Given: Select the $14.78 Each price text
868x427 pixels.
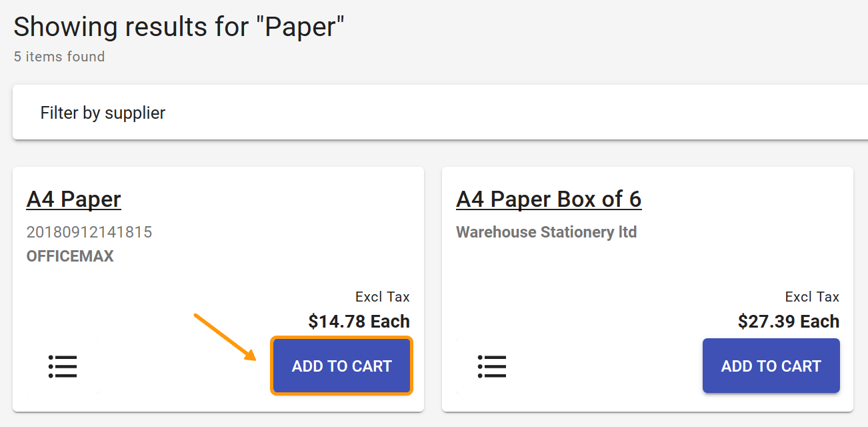Looking at the screenshot, I should point(359,321).
